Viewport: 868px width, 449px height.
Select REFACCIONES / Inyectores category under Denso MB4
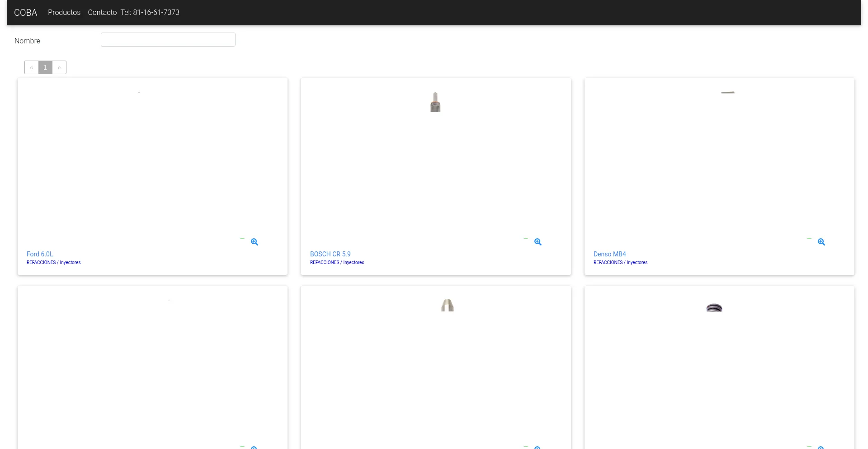coord(620,262)
